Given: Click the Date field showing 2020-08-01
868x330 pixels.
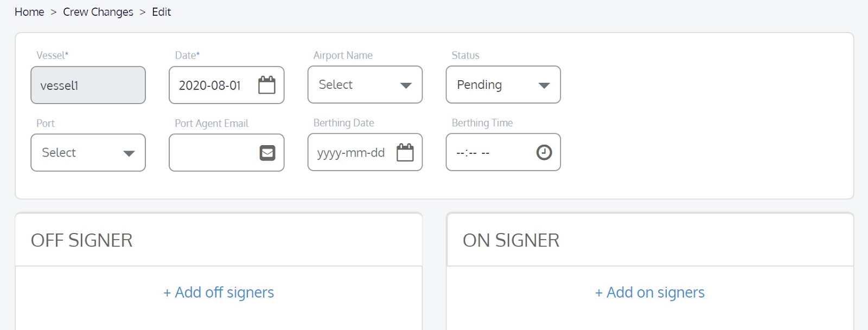Looking at the screenshot, I should pos(210,86).
